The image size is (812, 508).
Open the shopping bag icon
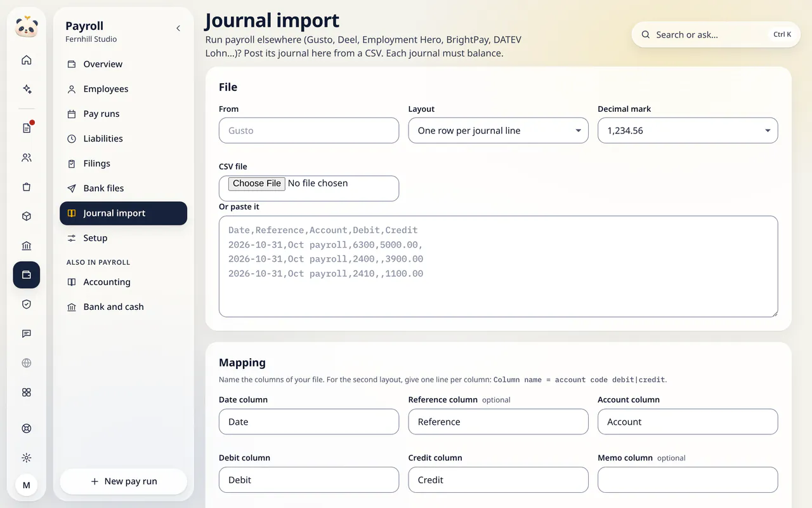pyautogui.click(x=27, y=187)
